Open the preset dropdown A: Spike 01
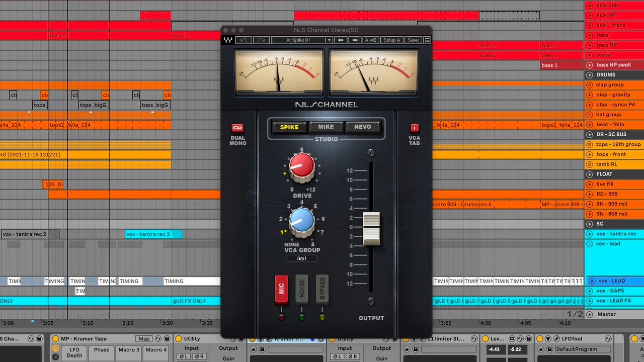Image resolution: width=644 pixels, height=362 pixels. (302, 40)
